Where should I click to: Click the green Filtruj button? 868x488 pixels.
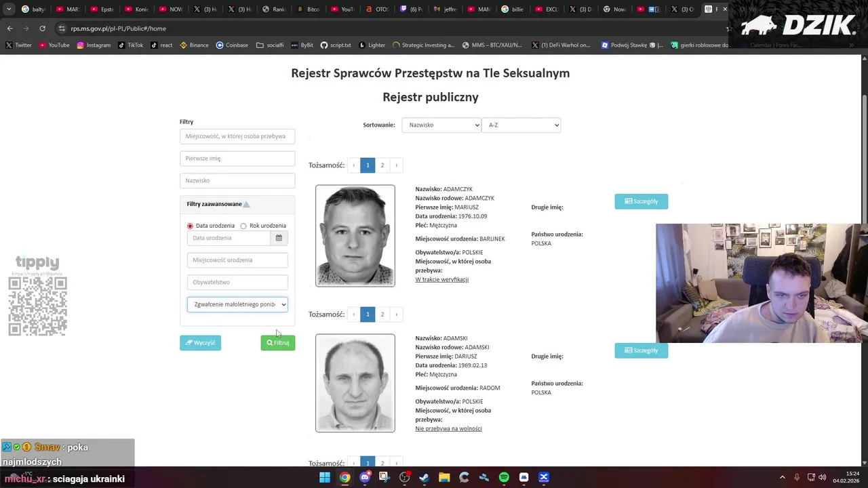click(x=278, y=343)
